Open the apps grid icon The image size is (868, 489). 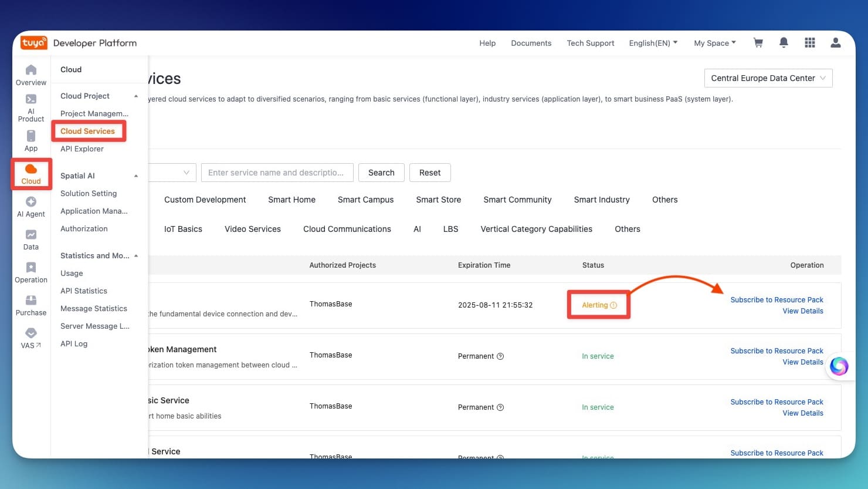click(810, 43)
